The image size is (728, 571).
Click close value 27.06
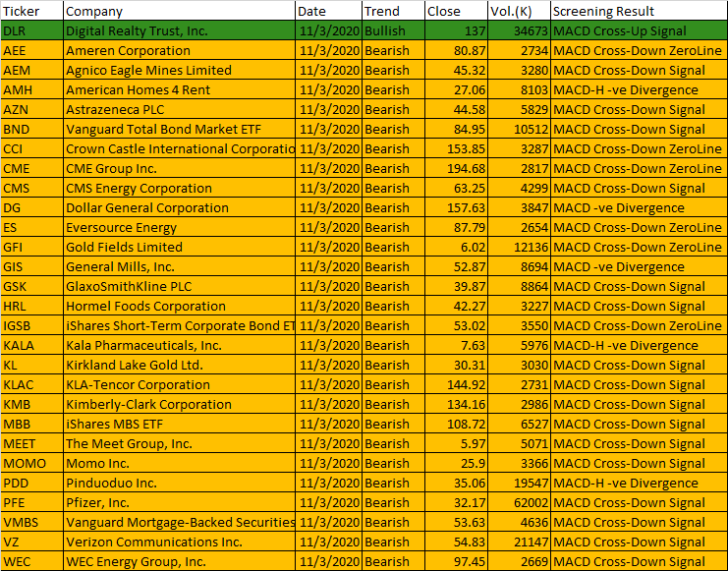[x=457, y=89]
